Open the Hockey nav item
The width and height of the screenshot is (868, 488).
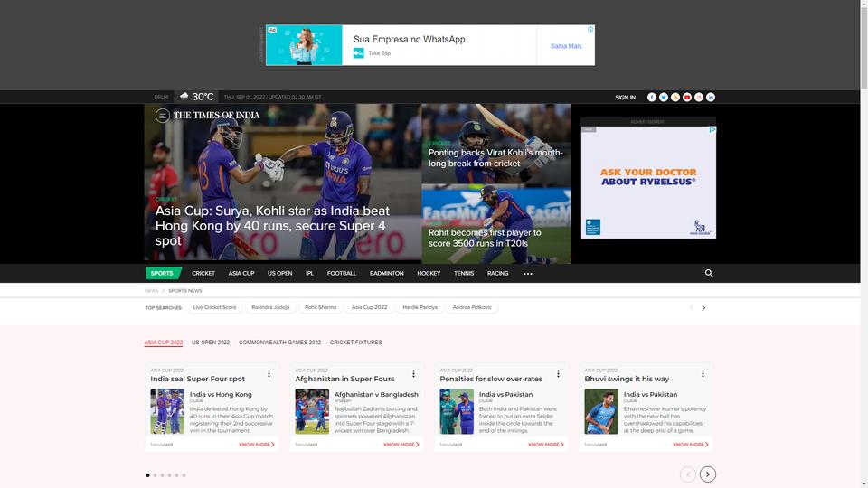click(429, 273)
